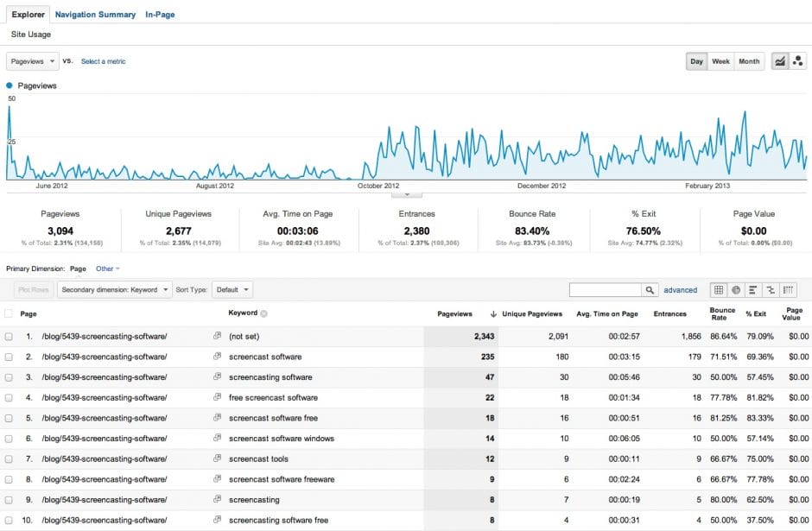812x531 pixels.
Task: Open the advanced filter link
Action: (681, 290)
